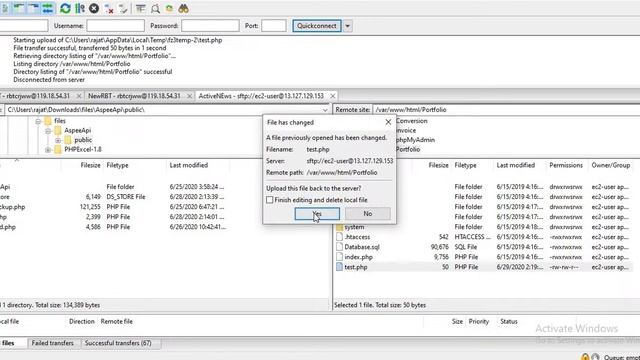Image resolution: width=640 pixels, height=360 pixels.
Task: Toggle directory comparison icon
Action: (x=155, y=9)
